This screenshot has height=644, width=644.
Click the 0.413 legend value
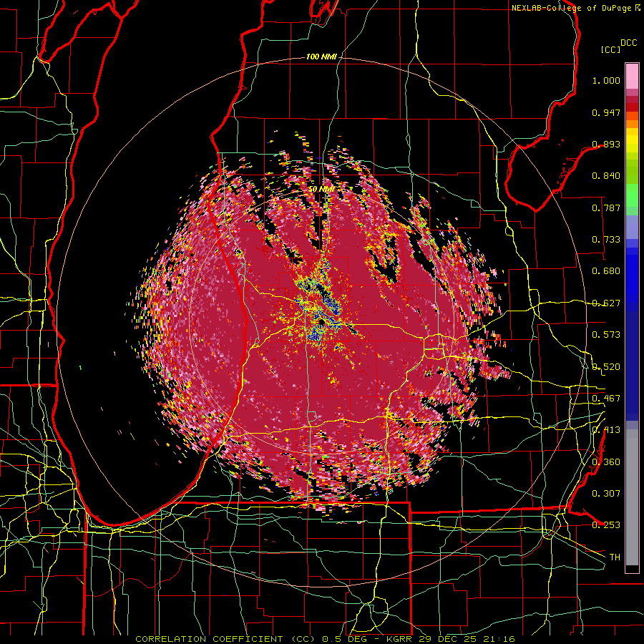point(606,430)
